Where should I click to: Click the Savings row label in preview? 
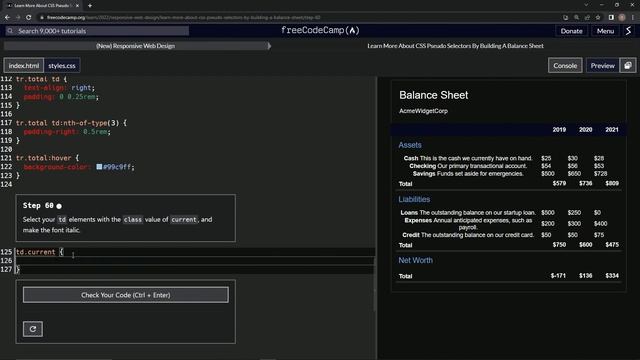click(424, 174)
